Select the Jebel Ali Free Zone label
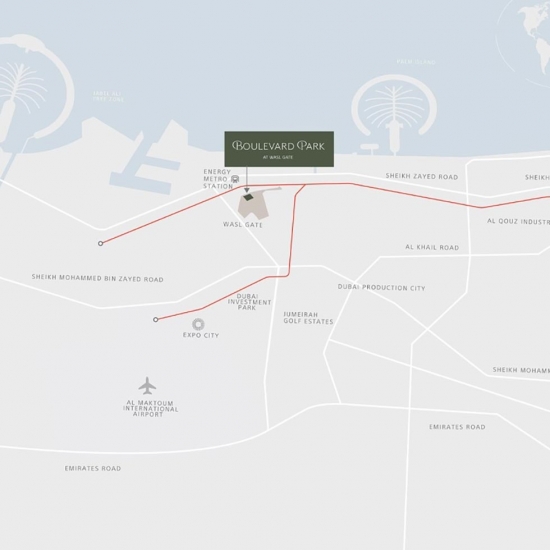 (x=108, y=96)
